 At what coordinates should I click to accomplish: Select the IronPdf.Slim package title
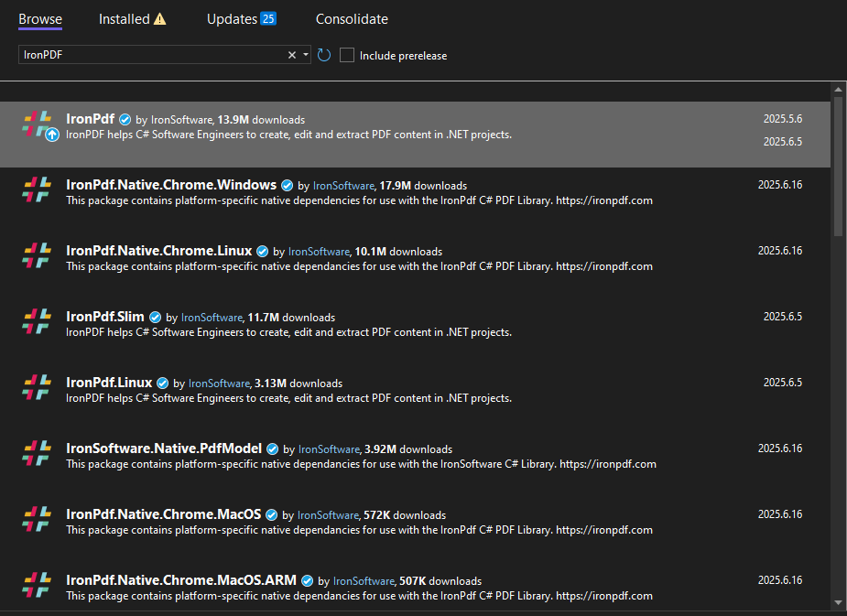click(105, 317)
